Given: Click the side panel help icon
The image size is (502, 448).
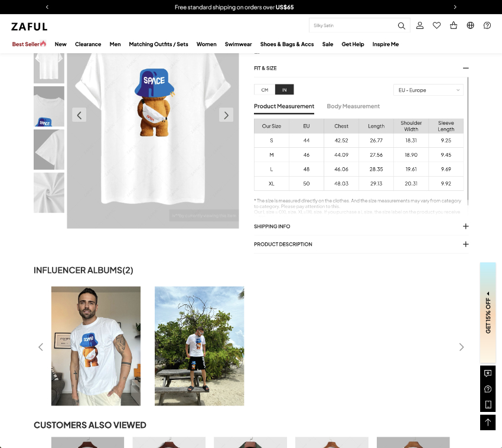Looking at the screenshot, I should (488, 389).
